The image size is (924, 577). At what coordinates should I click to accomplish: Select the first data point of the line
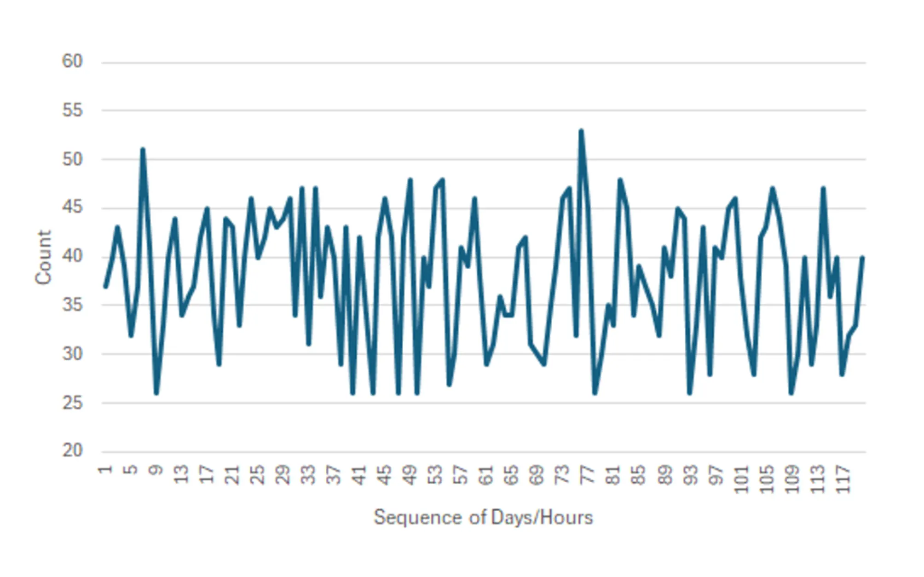(x=106, y=286)
